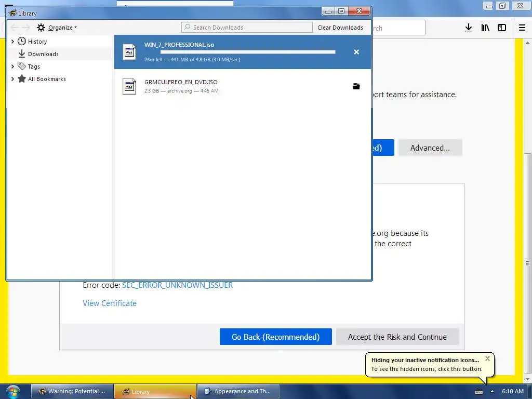Switch to Library taskbar button
The width and height of the screenshot is (532, 399).
[155, 391]
